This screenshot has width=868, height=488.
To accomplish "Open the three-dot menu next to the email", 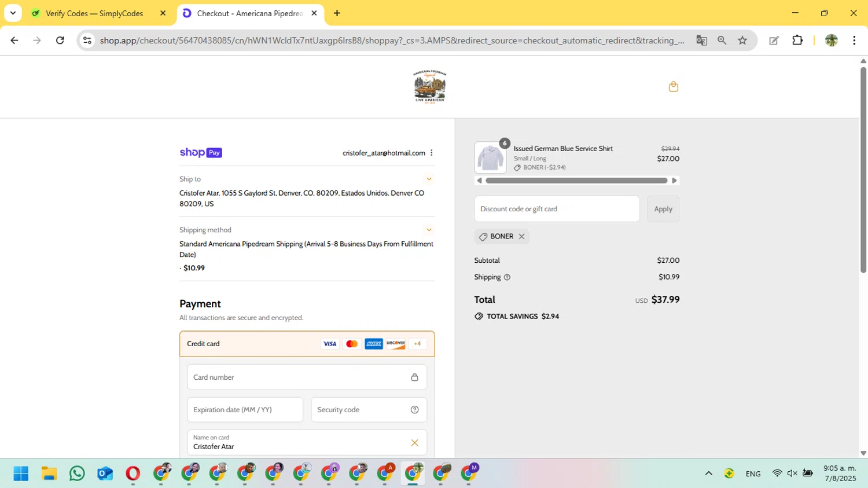I will (x=432, y=153).
